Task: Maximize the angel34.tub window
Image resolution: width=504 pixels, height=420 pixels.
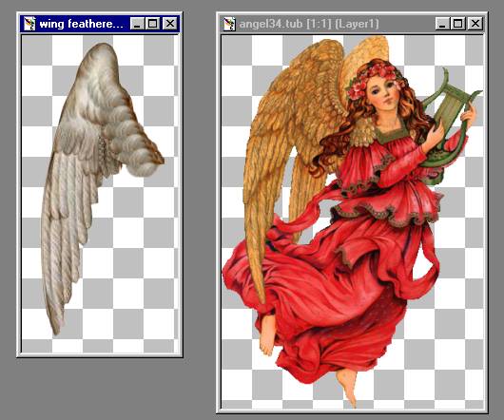Action: click(x=458, y=24)
